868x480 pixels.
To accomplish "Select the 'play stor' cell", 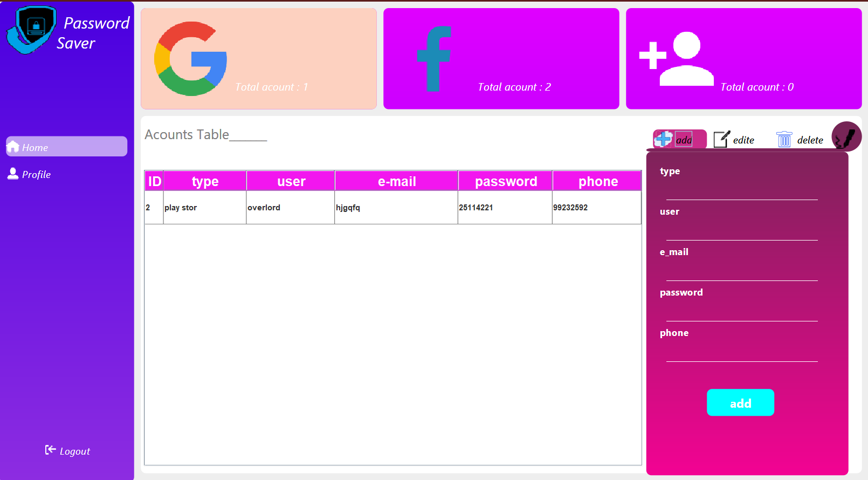I will click(205, 208).
